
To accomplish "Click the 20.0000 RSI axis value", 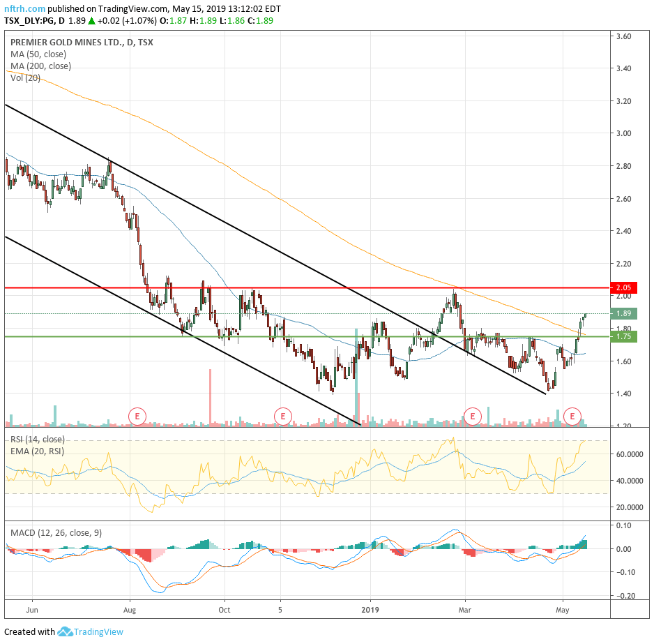I will pos(630,507).
